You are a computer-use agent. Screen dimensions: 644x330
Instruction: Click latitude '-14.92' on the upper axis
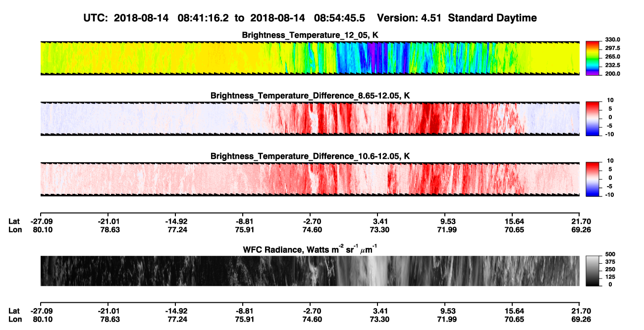click(176, 222)
